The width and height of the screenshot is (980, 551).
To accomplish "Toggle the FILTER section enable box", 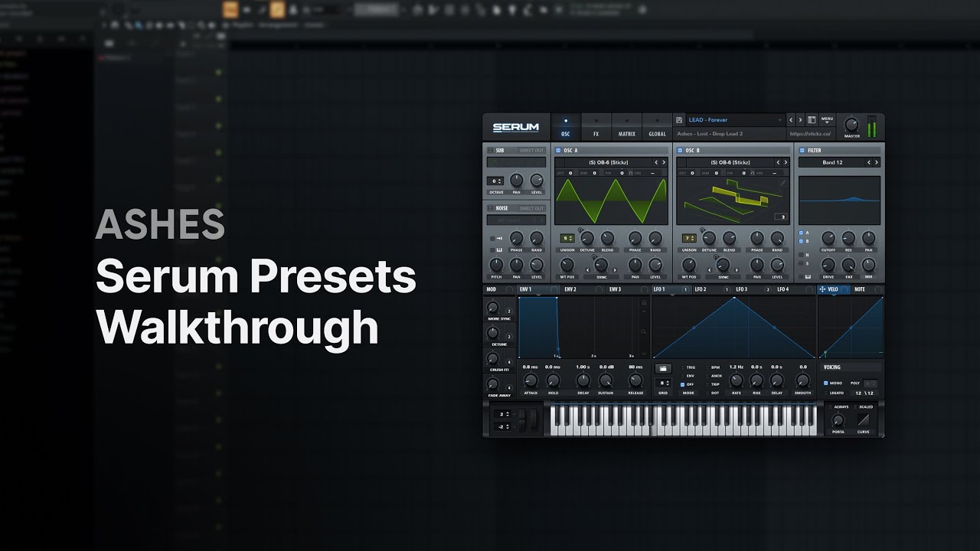I will coord(802,150).
